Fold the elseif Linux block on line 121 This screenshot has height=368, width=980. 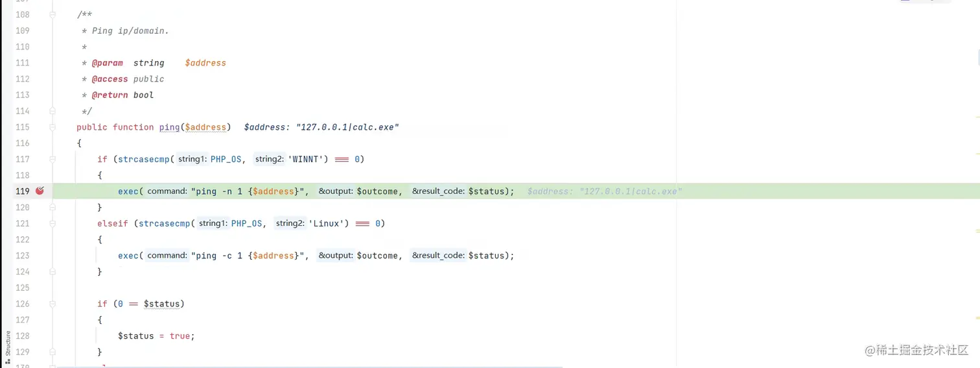pyautogui.click(x=52, y=223)
